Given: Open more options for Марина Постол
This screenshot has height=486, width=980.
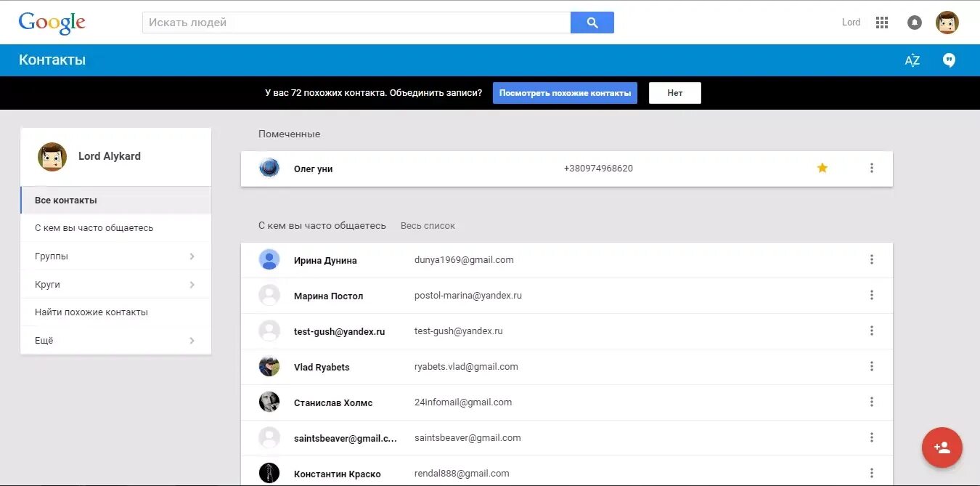Looking at the screenshot, I should pos(872,295).
